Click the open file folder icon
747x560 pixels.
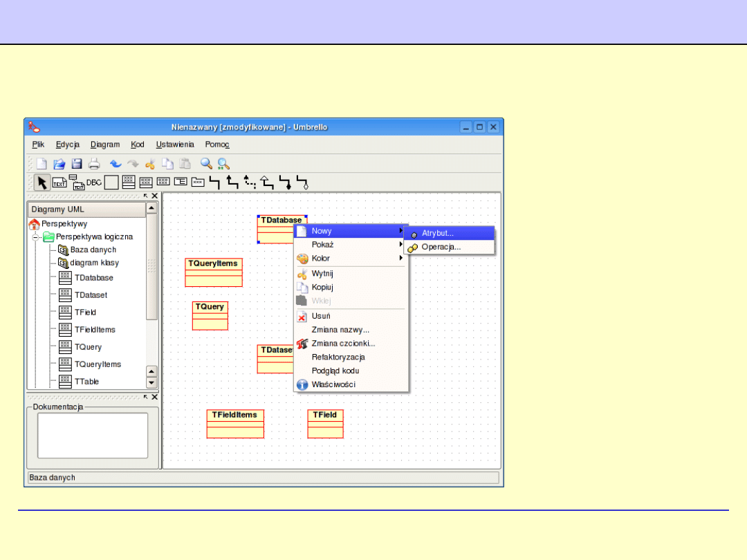click(59, 164)
